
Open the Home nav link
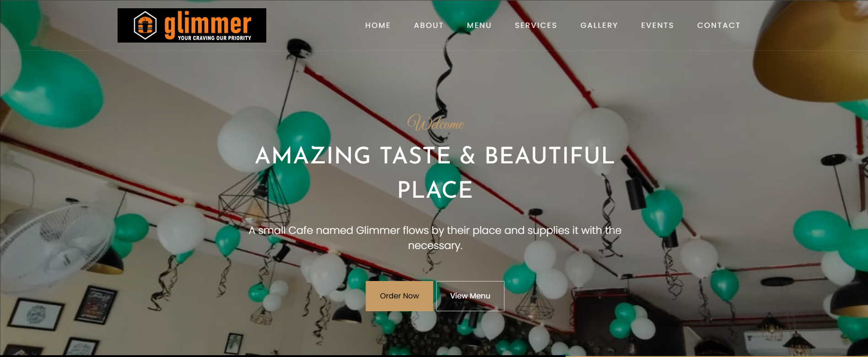tap(378, 25)
